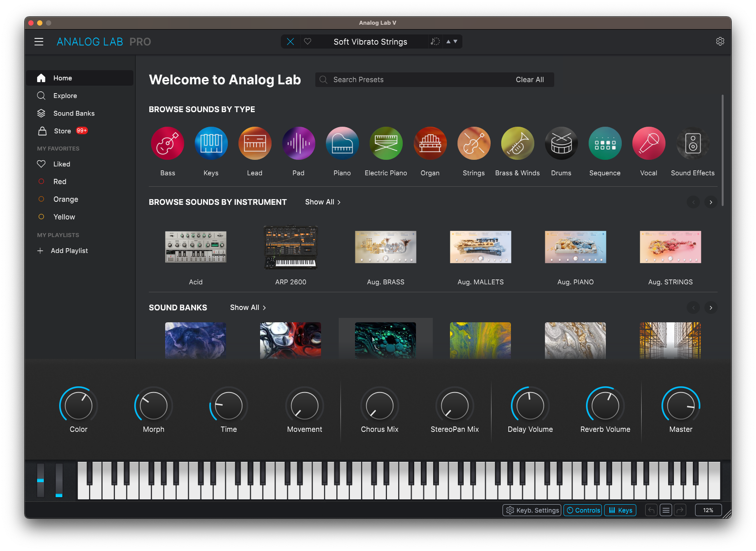Image resolution: width=756 pixels, height=551 pixels.
Task: Browse Piano sounds icon
Action: [342, 143]
